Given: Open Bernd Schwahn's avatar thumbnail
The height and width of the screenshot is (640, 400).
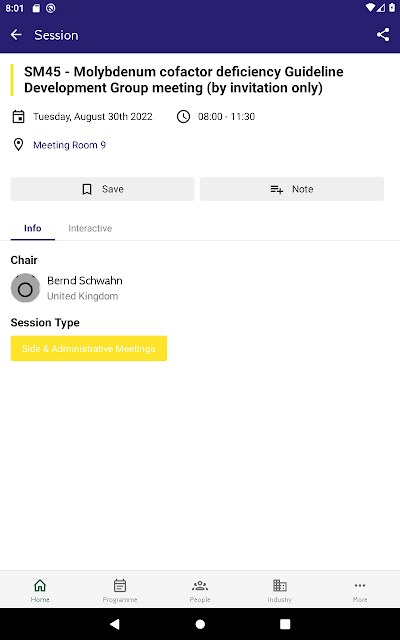Looking at the screenshot, I should (25, 288).
